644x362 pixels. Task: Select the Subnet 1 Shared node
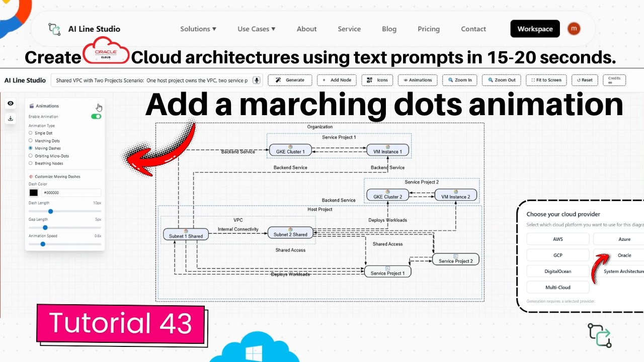pyautogui.click(x=186, y=235)
